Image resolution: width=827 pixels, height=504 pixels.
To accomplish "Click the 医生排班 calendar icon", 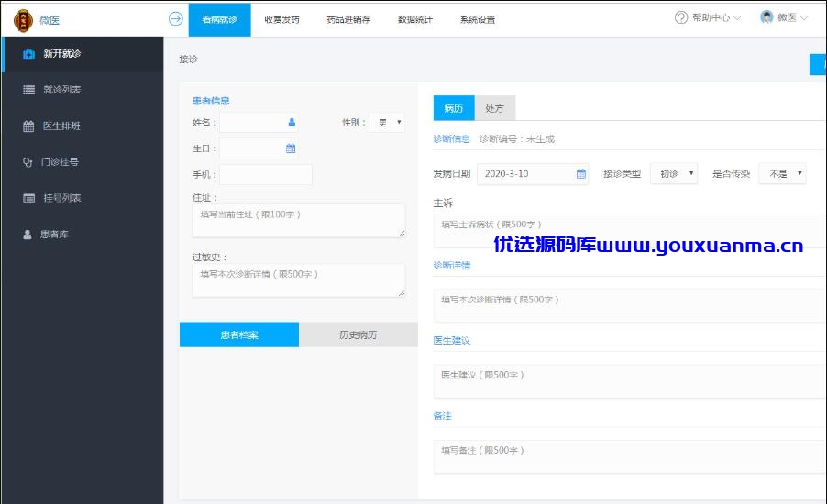I will tap(28, 126).
